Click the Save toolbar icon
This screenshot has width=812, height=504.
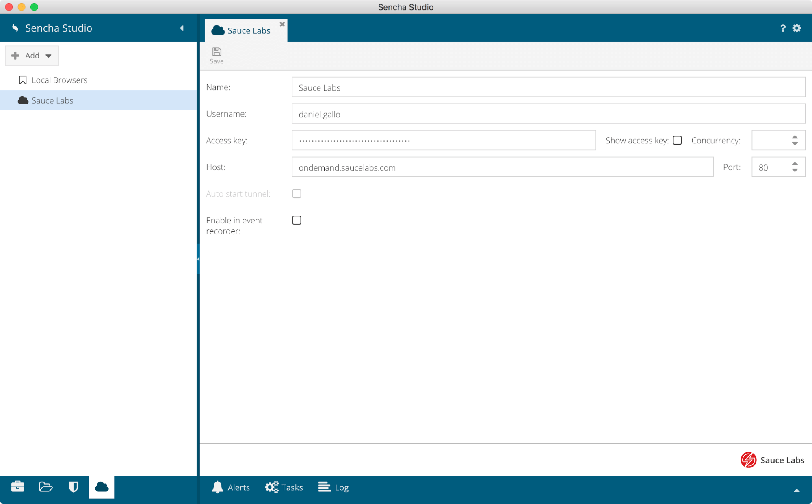217,56
